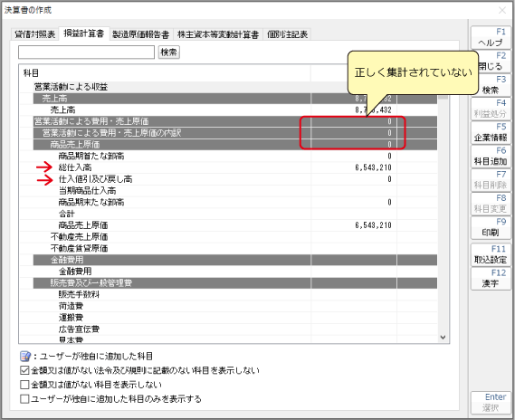Switch to the 貸借対照表 tab

pos(34,34)
